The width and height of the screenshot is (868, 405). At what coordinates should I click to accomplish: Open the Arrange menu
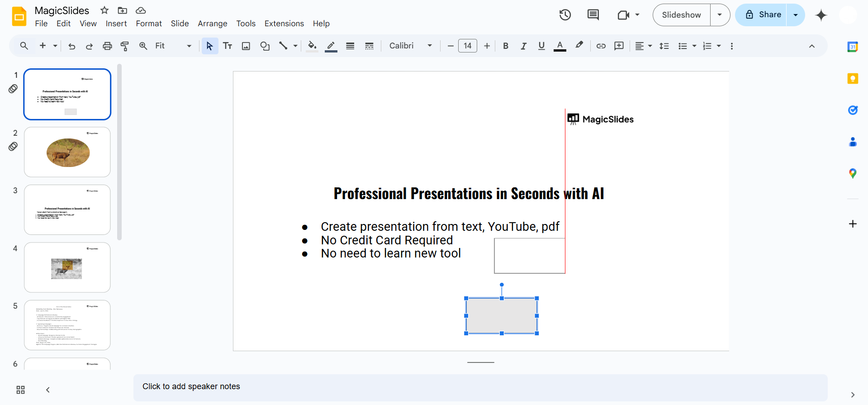[x=212, y=24]
